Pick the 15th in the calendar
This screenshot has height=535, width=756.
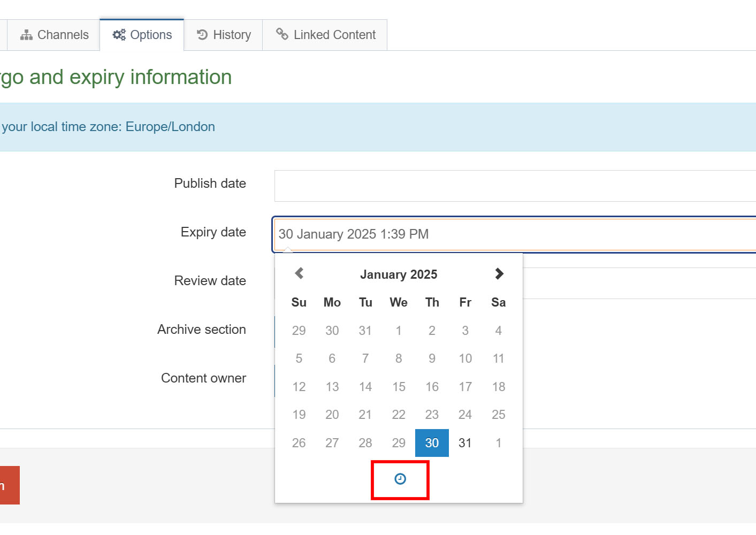click(399, 387)
